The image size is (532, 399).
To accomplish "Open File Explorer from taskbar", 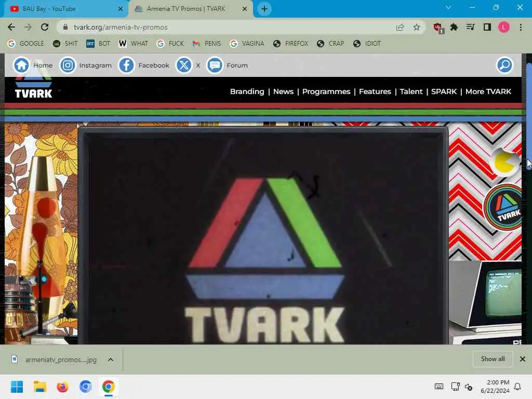I will pyautogui.click(x=39, y=387).
